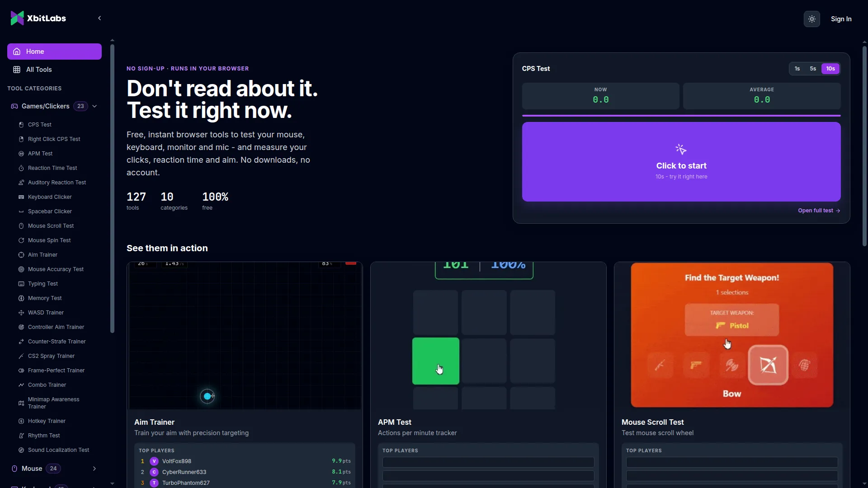This screenshot has width=868, height=488.
Task: Click the "127 tools" statistic
Action: (x=136, y=201)
